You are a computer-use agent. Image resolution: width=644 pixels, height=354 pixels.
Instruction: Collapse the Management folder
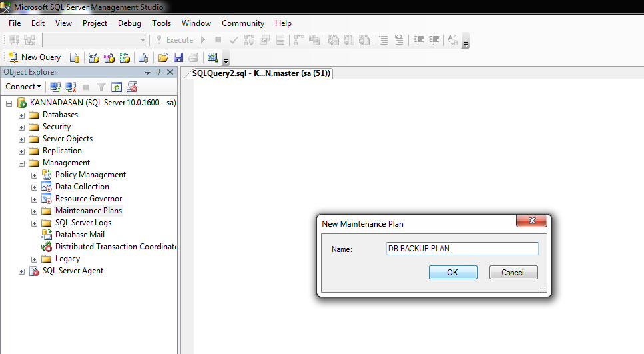pos(22,163)
